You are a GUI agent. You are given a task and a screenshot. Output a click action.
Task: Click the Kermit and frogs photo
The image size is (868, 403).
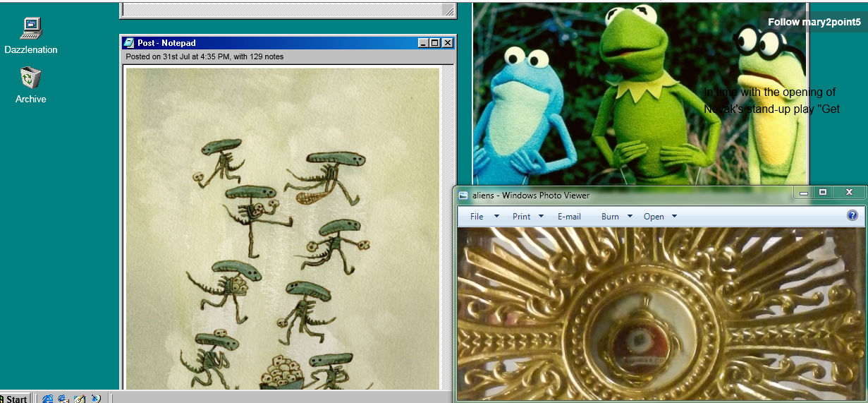(x=640, y=94)
